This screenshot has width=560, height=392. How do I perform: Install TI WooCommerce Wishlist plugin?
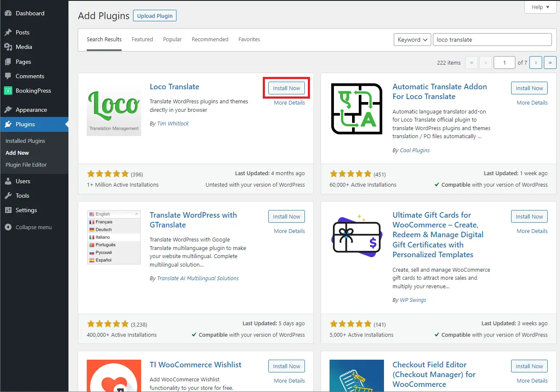coord(287,366)
